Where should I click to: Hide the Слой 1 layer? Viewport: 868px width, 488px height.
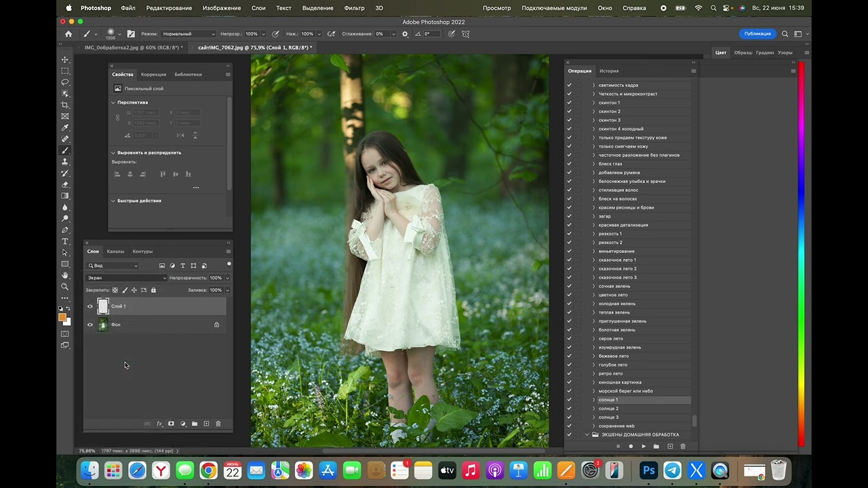[90, 306]
